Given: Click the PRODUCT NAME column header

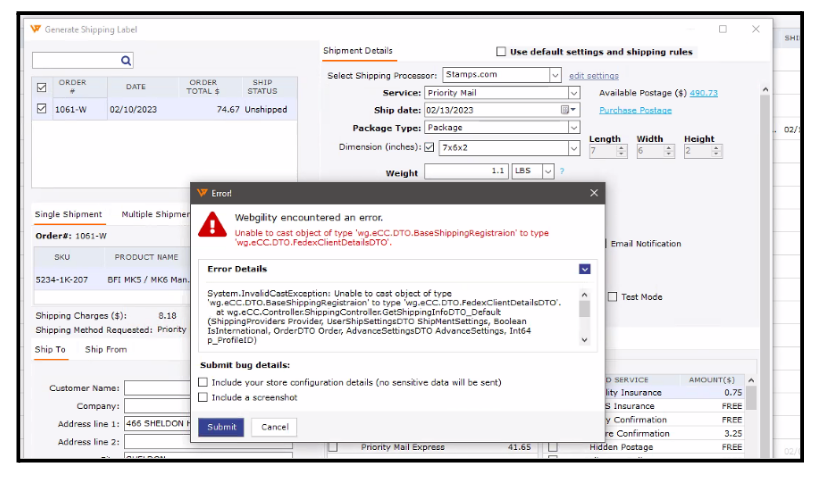Looking at the screenshot, I should pyautogui.click(x=146, y=257).
